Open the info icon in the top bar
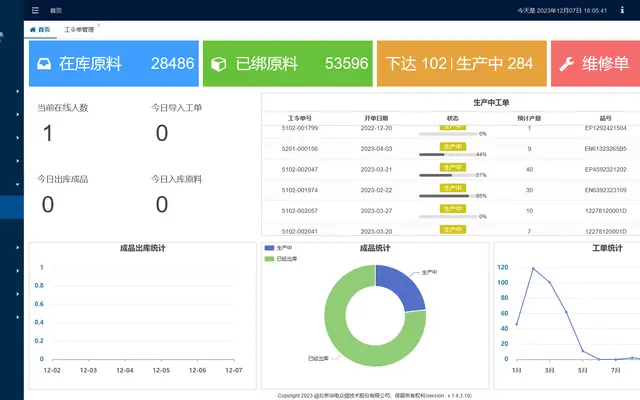This screenshot has width=640, height=400. point(622,10)
